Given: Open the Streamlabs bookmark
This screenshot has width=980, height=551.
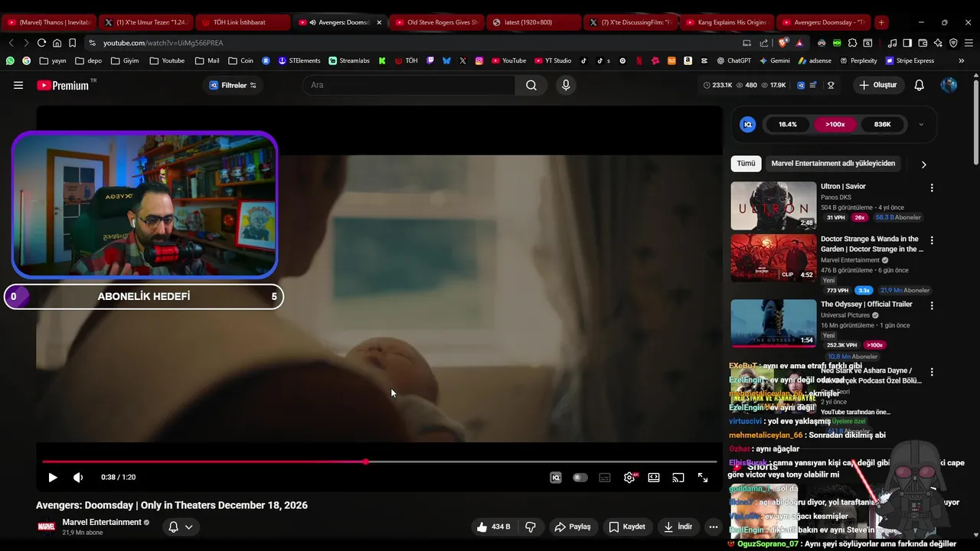Looking at the screenshot, I should click(x=349, y=60).
